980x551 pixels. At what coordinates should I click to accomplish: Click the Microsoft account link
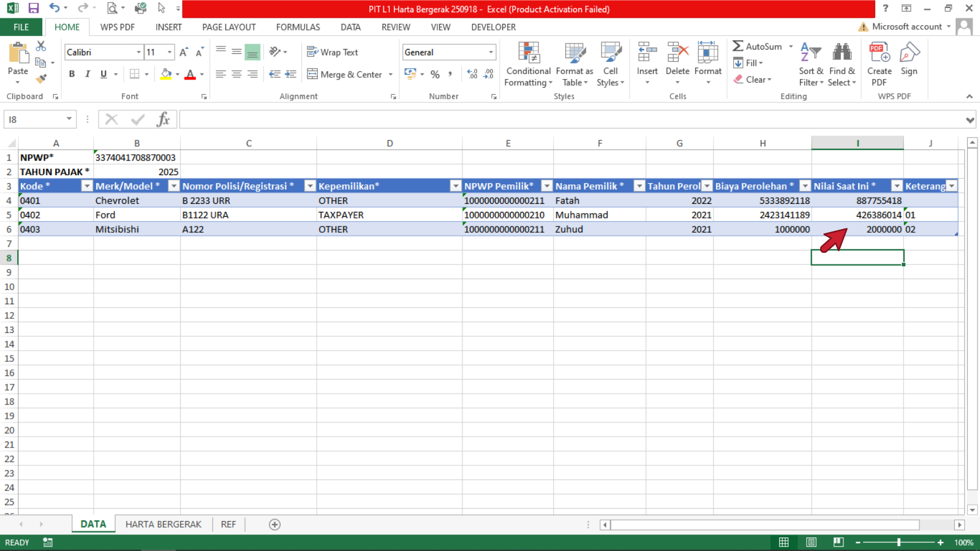tap(907, 27)
